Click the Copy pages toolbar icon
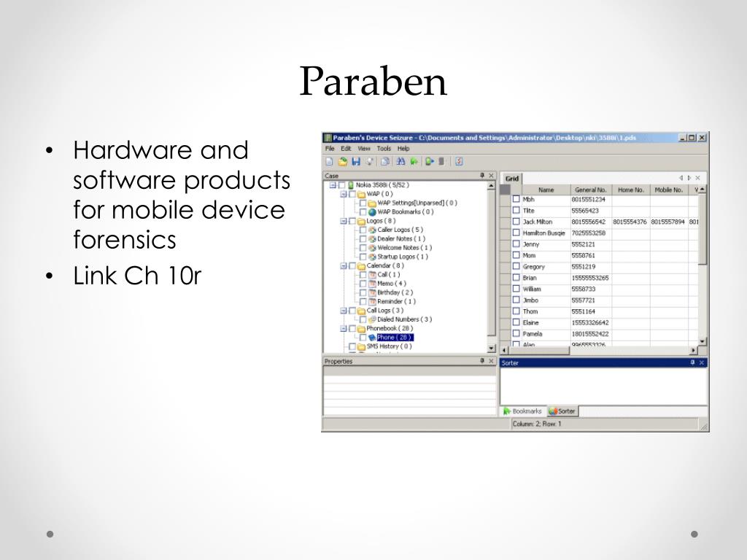Image resolution: width=747 pixels, height=560 pixels. 385,162
